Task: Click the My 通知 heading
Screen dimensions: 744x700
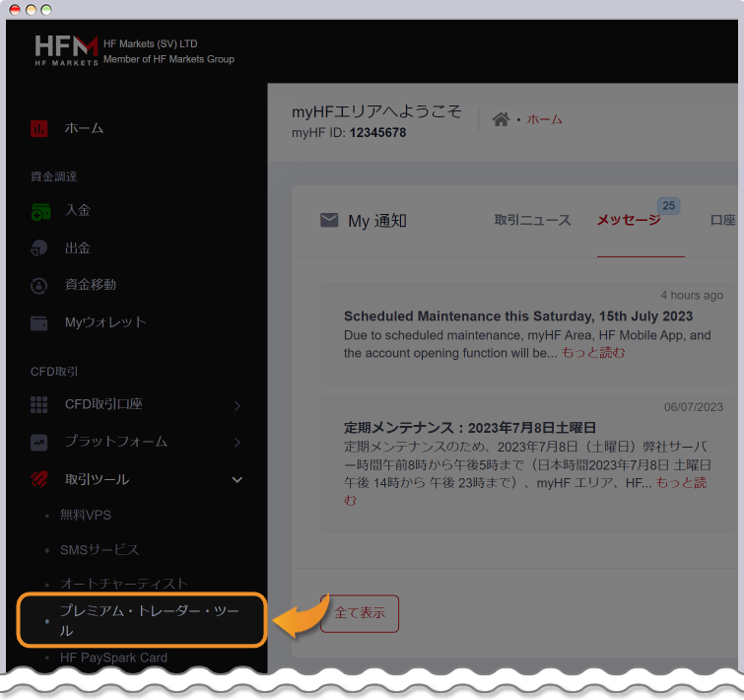Action: coord(377,221)
